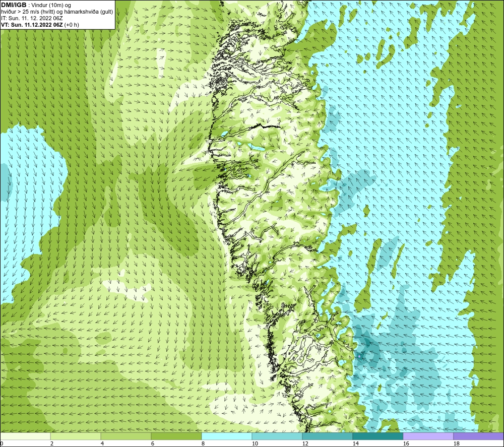Click the legend value label 12
The width and height of the screenshot is (504, 447).
[x=305, y=444]
